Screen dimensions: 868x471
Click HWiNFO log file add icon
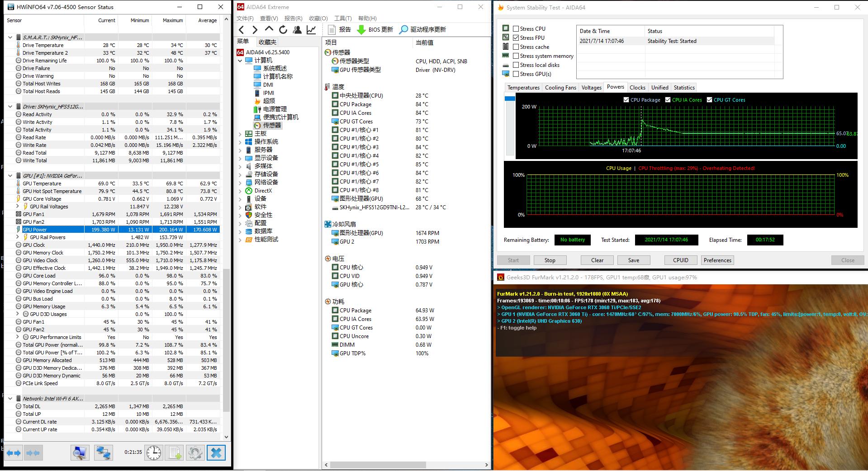click(175, 452)
